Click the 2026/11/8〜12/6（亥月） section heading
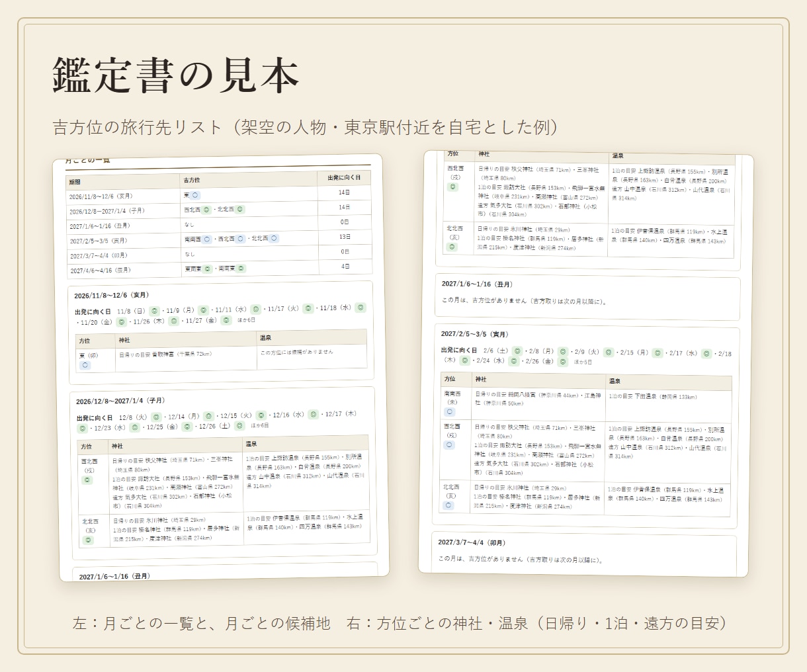 (112, 296)
